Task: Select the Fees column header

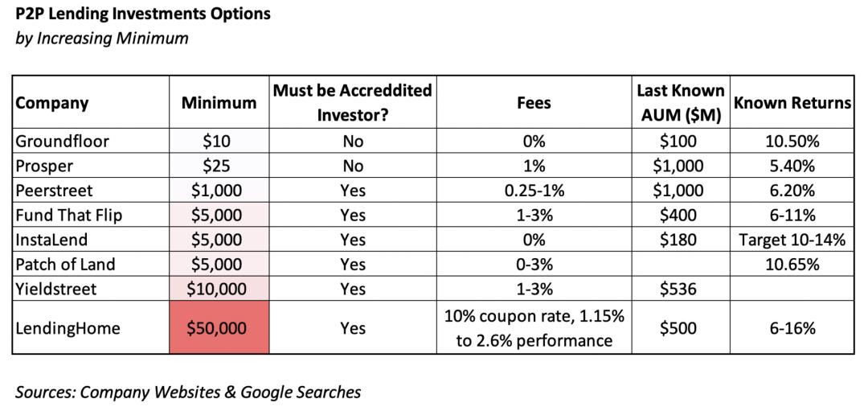Action: pos(533,103)
